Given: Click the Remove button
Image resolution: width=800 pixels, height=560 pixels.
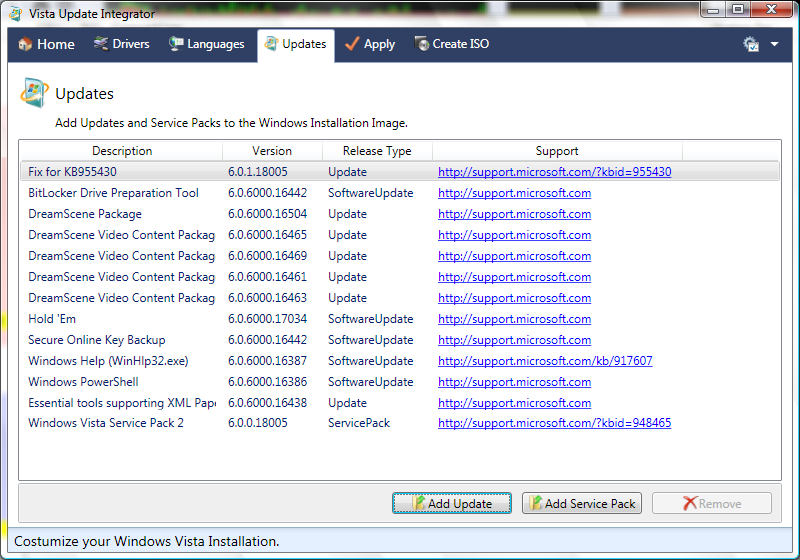Looking at the screenshot, I should (712, 503).
